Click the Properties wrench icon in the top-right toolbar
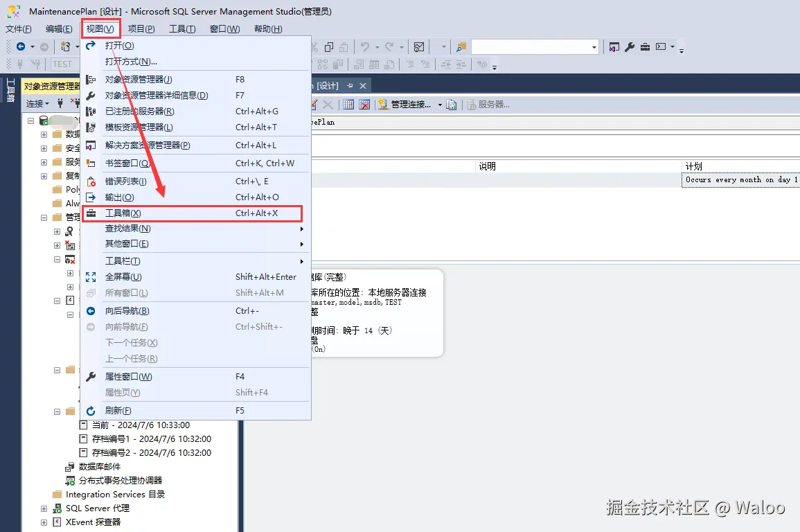Viewport: 800px width, 532px height. click(x=630, y=47)
